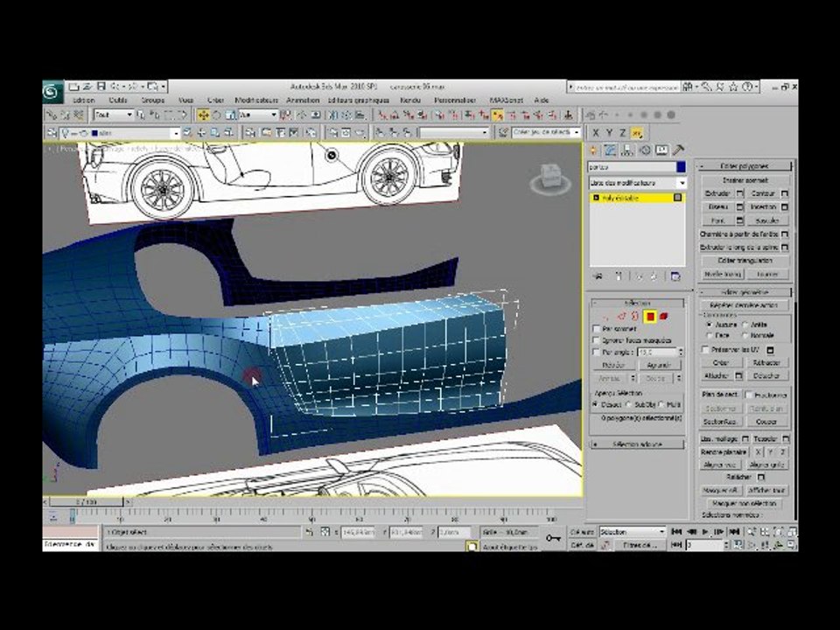The height and width of the screenshot is (630, 840).
Task: Click the pin stack icon under the modifier list
Action: tap(598, 276)
